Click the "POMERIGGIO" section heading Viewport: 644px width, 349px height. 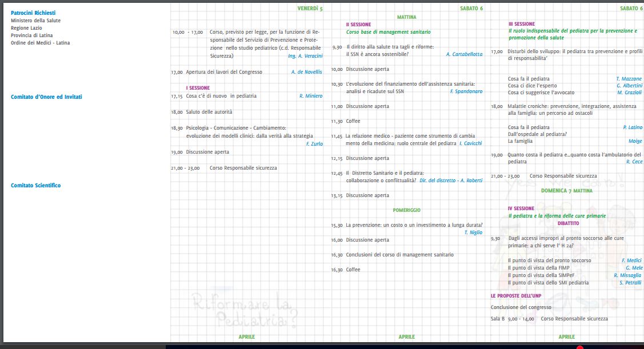[x=406, y=210]
